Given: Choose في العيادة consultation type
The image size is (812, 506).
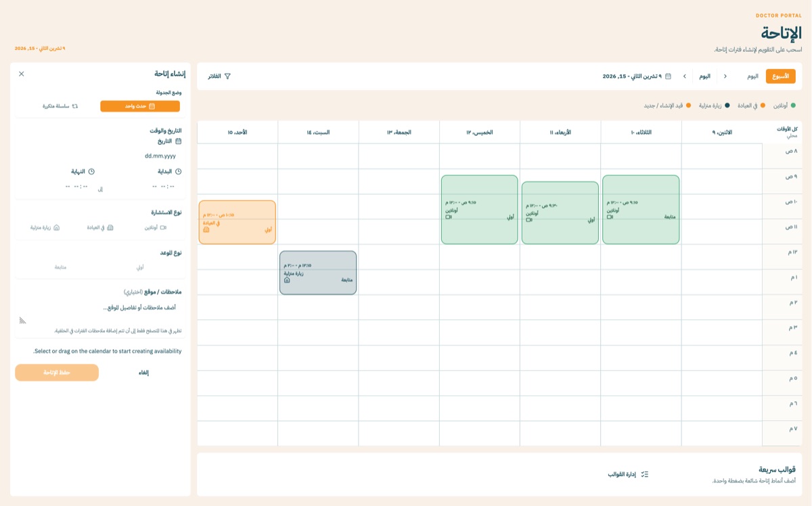Looking at the screenshot, I should point(101,228).
